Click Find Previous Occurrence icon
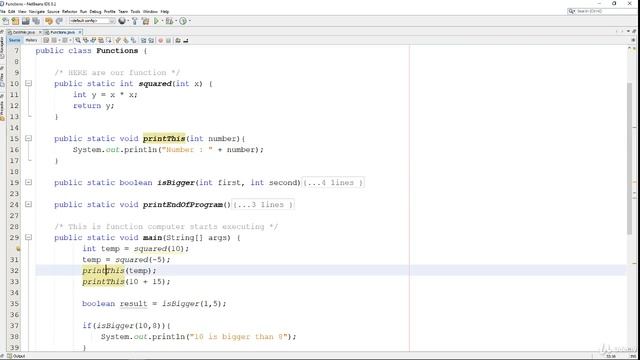 85,40
